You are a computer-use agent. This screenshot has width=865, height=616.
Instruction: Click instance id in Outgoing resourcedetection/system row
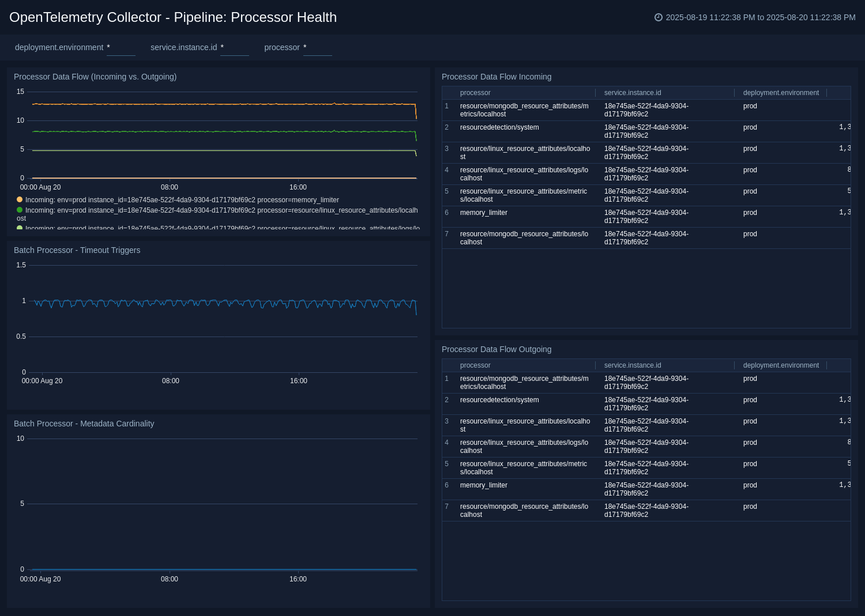click(646, 404)
